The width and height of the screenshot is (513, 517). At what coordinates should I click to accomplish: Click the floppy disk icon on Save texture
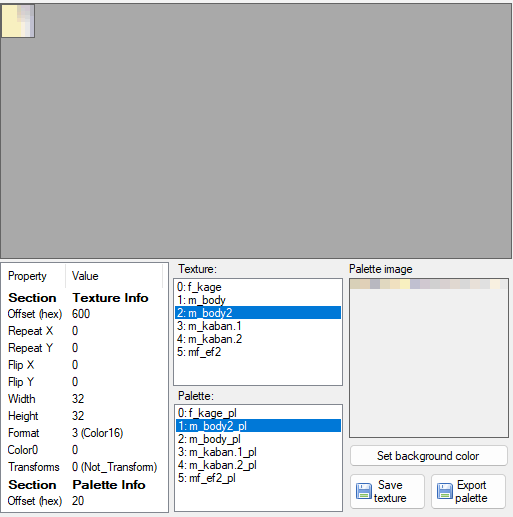click(x=364, y=491)
